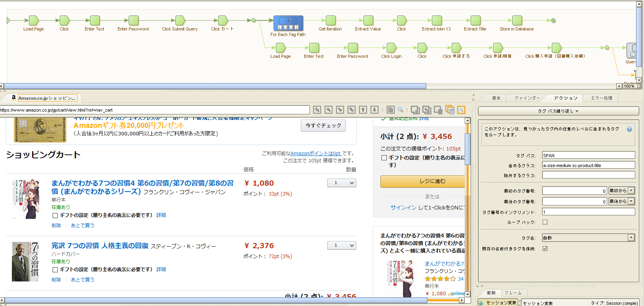Click the down arrow navigation icon in browser toolbar
The width and height of the screenshot is (644, 306).
click(x=374, y=110)
